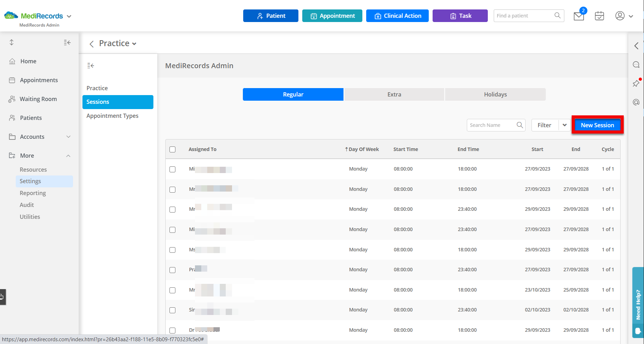Check the row starting with Ms
This screenshot has height=344, width=644.
pyautogui.click(x=172, y=250)
